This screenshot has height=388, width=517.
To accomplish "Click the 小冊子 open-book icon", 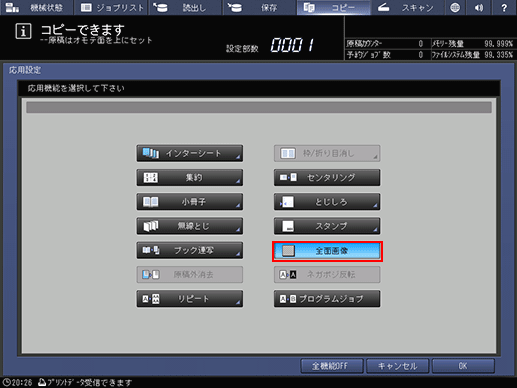I will (150, 202).
